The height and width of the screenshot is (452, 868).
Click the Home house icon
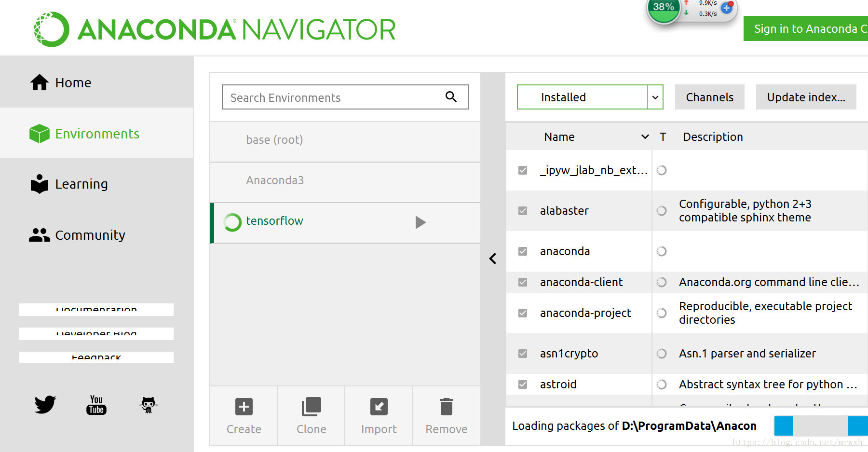tap(40, 82)
